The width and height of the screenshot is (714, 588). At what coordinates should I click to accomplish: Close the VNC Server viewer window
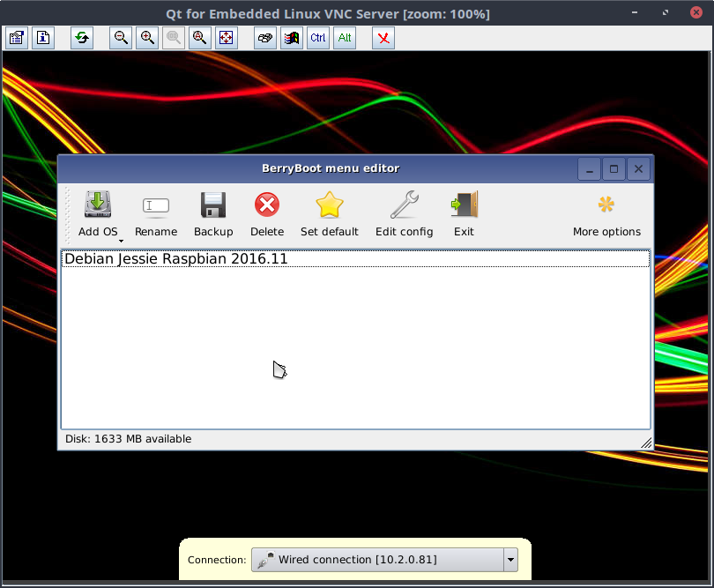click(x=695, y=12)
